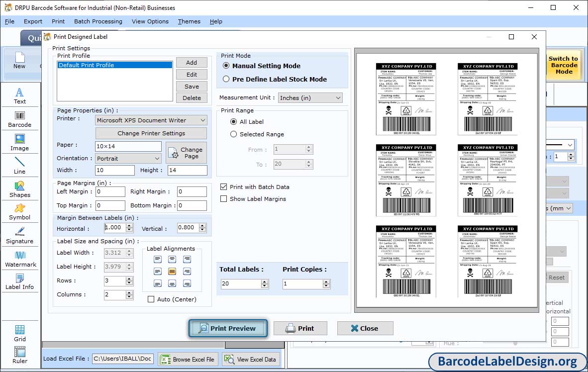Open the File menu
The image size is (588, 372).
[x=10, y=21]
